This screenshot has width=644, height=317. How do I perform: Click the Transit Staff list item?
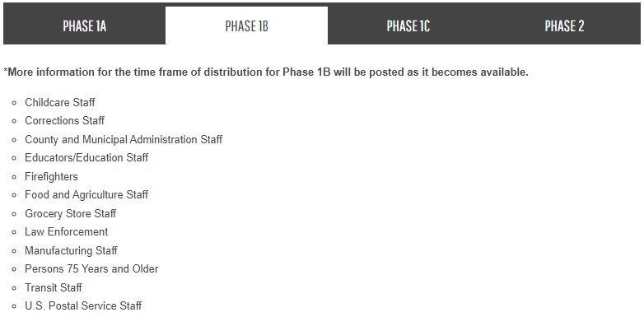(54, 287)
